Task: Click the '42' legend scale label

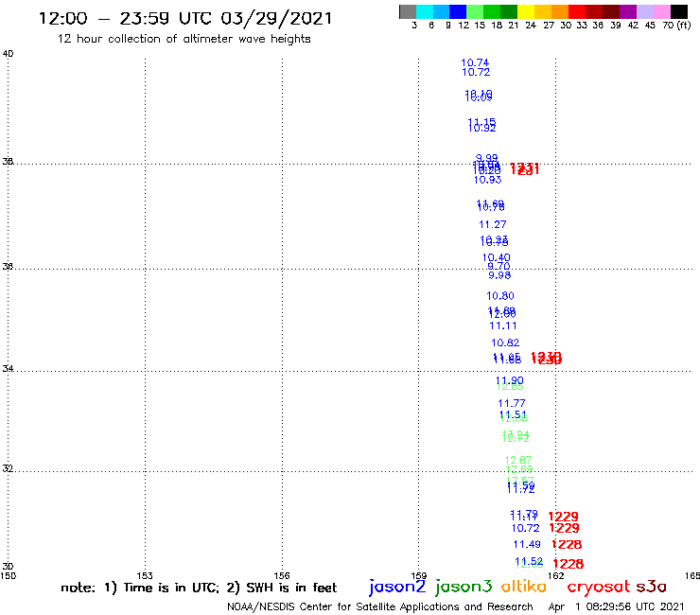Action: coord(633,25)
